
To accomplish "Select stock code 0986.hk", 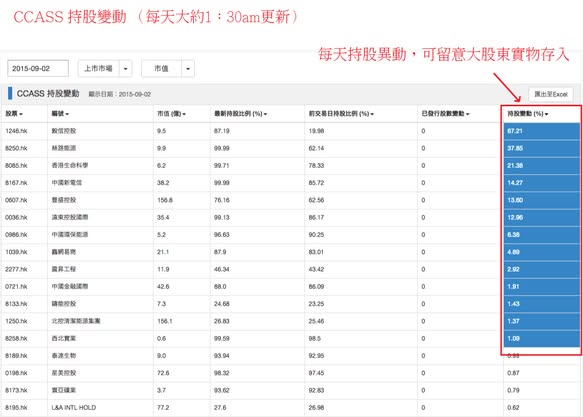I will click(x=16, y=235).
